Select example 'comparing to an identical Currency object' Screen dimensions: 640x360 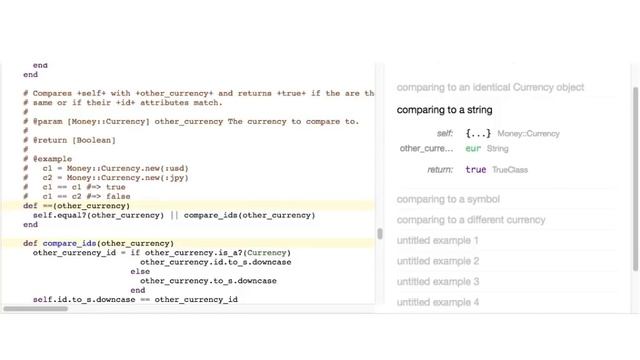click(x=490, y=87)
